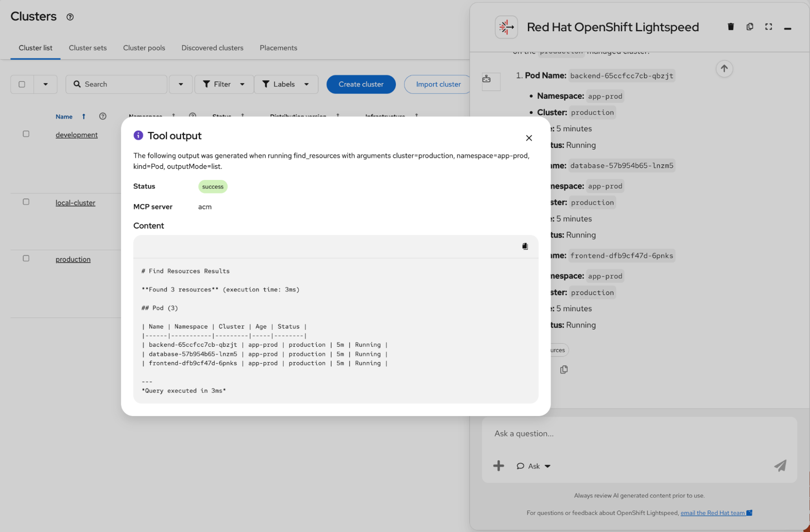Open the local-cluster link

[75, 203]
